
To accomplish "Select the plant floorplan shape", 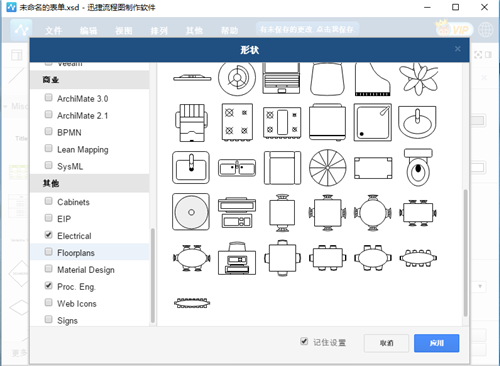I will (418, 79).
